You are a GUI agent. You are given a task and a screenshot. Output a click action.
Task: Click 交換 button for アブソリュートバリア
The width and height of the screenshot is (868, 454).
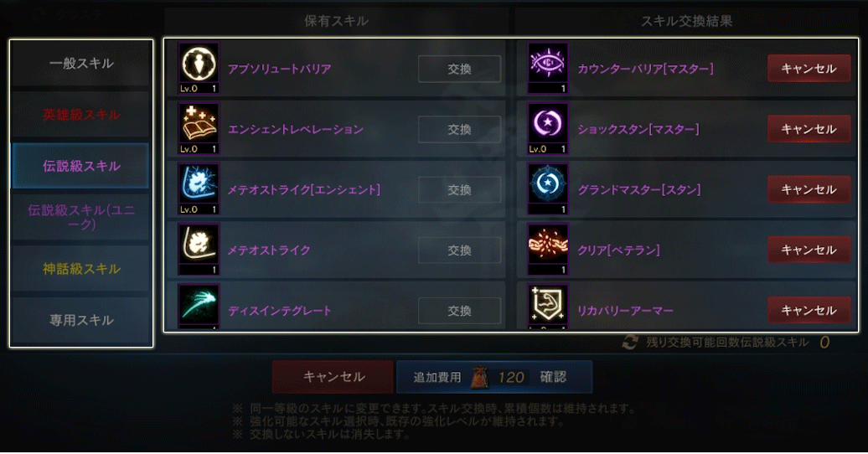(459, 69)
